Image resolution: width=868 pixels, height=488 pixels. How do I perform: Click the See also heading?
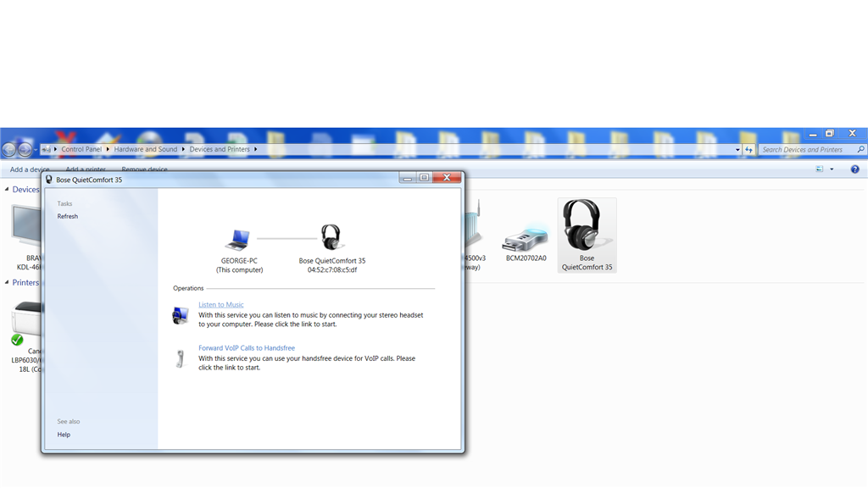[x=69, y=422]
